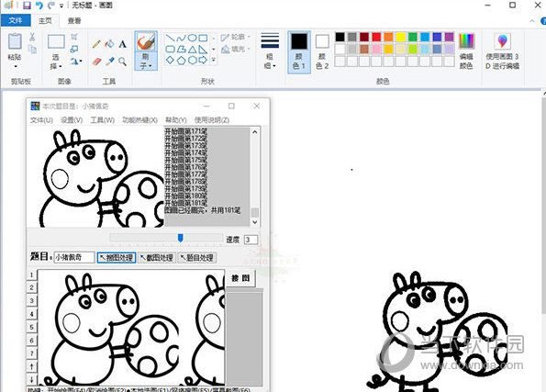Open the shape Fill dropdown
Image resolution: width=546 pixels, height=392 pixels.
pos(236,50)
